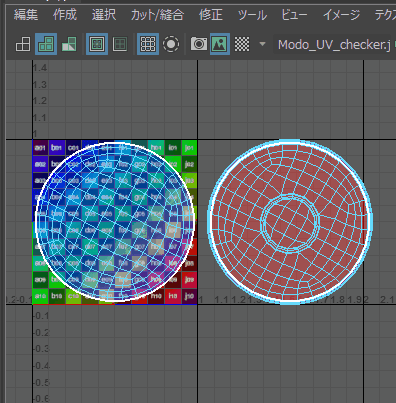This screenshot has width=396, height=403.
Task: Click the UV snapshot camera icon
Action: tap(199, 44)
